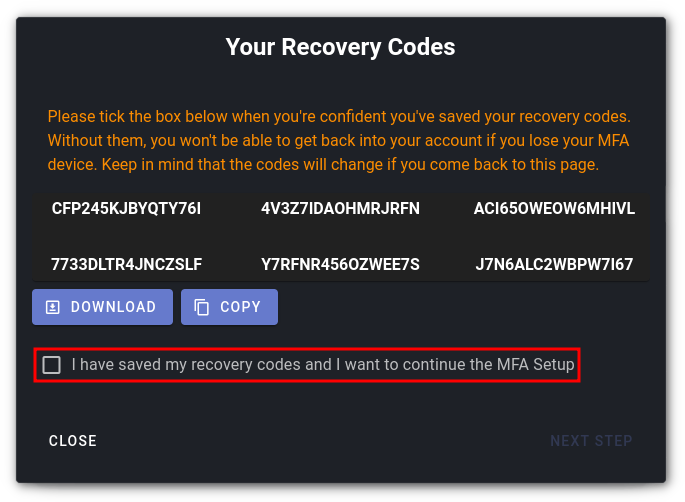Click the 'Your Recovery Codes' heading
Viewport: 685px width, 502px height.
[x=340, y=47]
